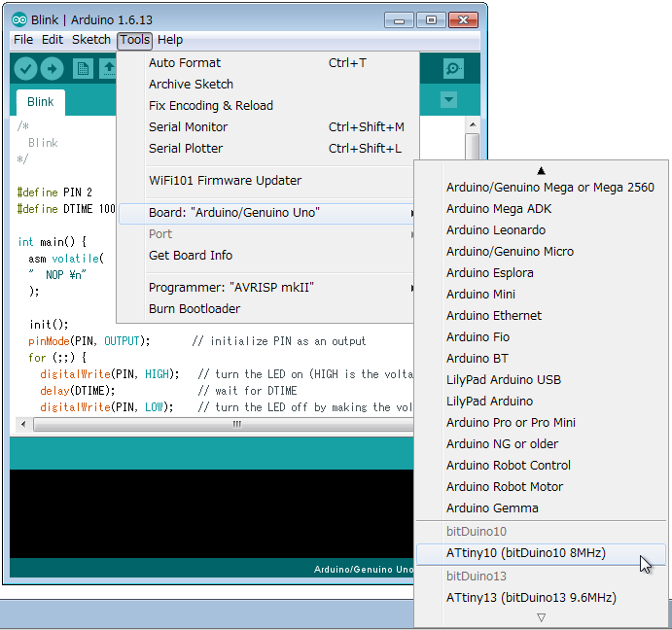Select Arduino Gemma board
The image size is (672, 630).
tap(542, 508)
